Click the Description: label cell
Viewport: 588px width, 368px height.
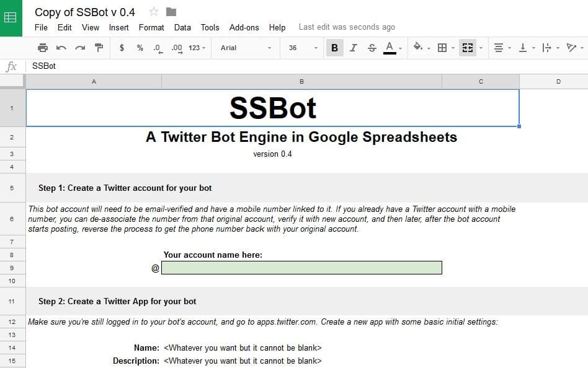(x=136, y=361)
